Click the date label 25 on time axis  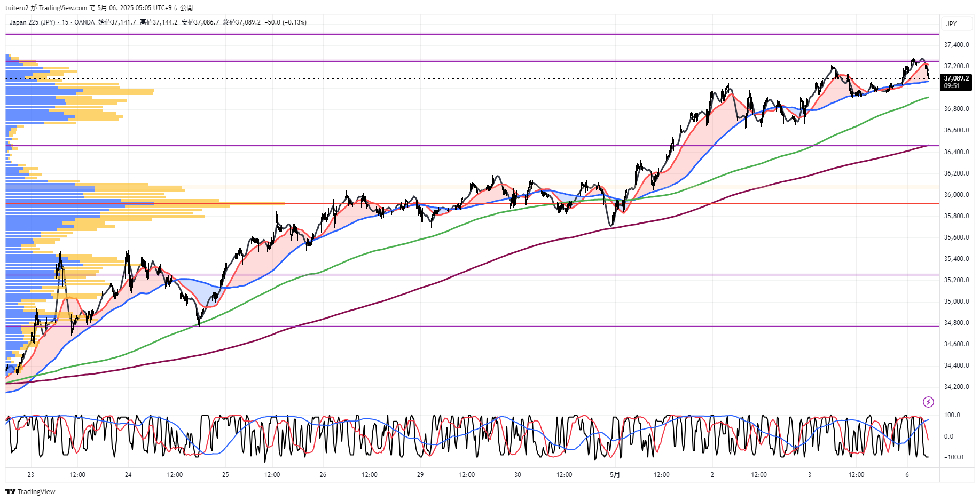[225, 475]
